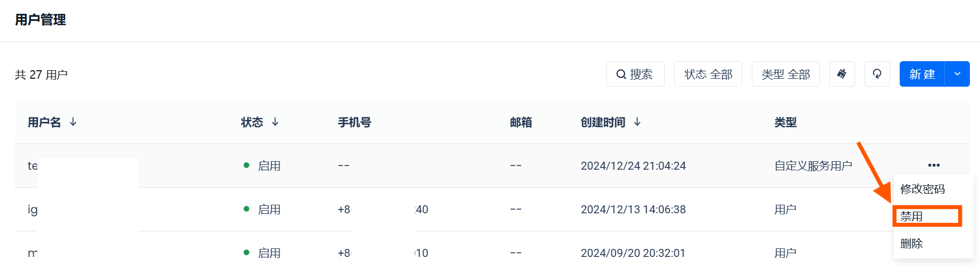Open the 状态 全部 filter dropdown
980x267 pixels.
(x=708, y=74)
